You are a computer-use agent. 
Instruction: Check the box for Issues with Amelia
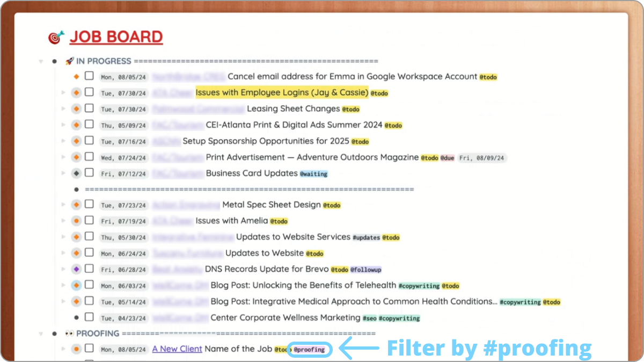coord(89,220)
